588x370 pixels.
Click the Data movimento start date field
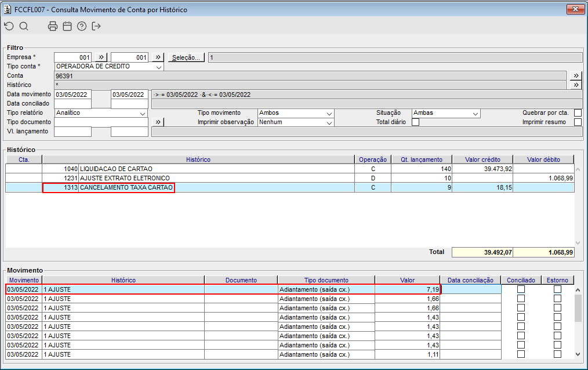coord(72,94)
